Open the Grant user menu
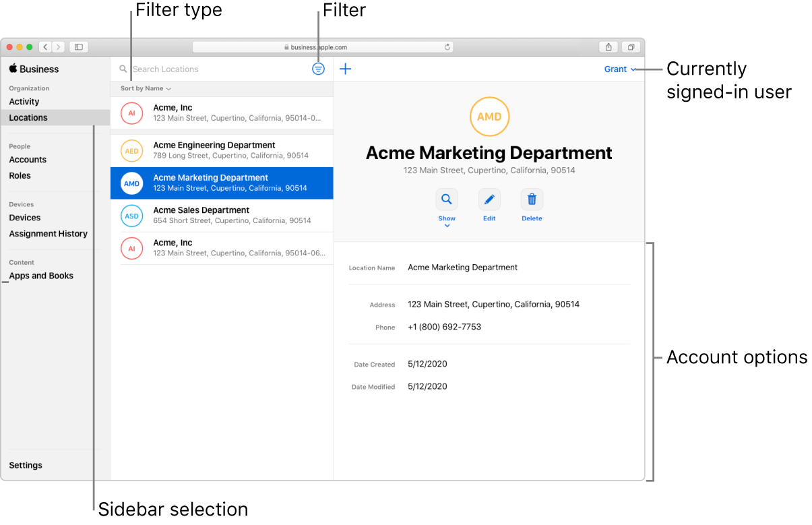The width and height of the screenshot is (812, 525). (x=620, y=69)
